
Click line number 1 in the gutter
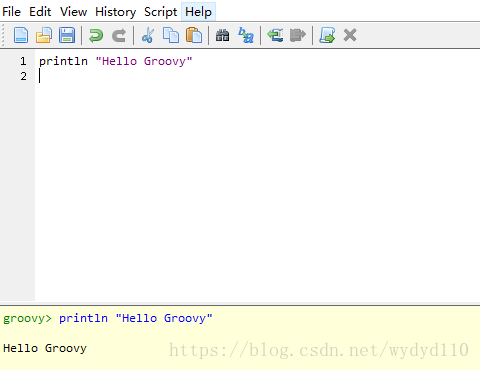23,61
